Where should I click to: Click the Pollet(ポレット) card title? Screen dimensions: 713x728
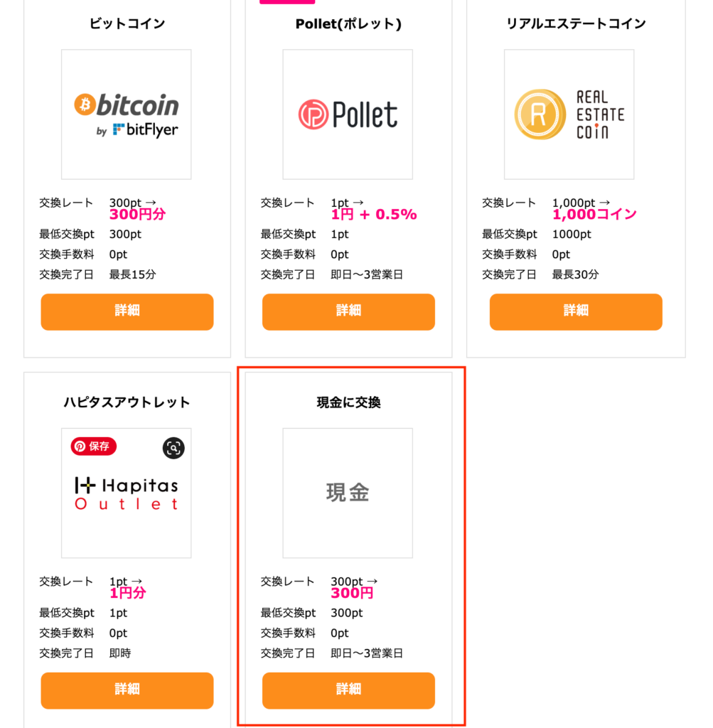click(x=348, y=23)
